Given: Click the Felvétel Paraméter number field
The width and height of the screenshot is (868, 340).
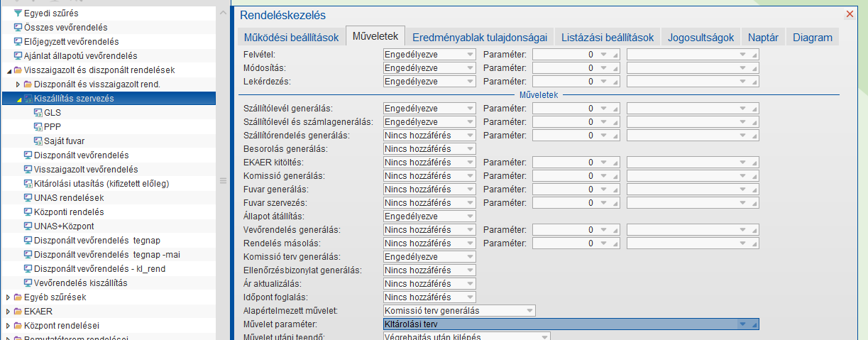Looking at the screenshot, I should pos(576,55).
